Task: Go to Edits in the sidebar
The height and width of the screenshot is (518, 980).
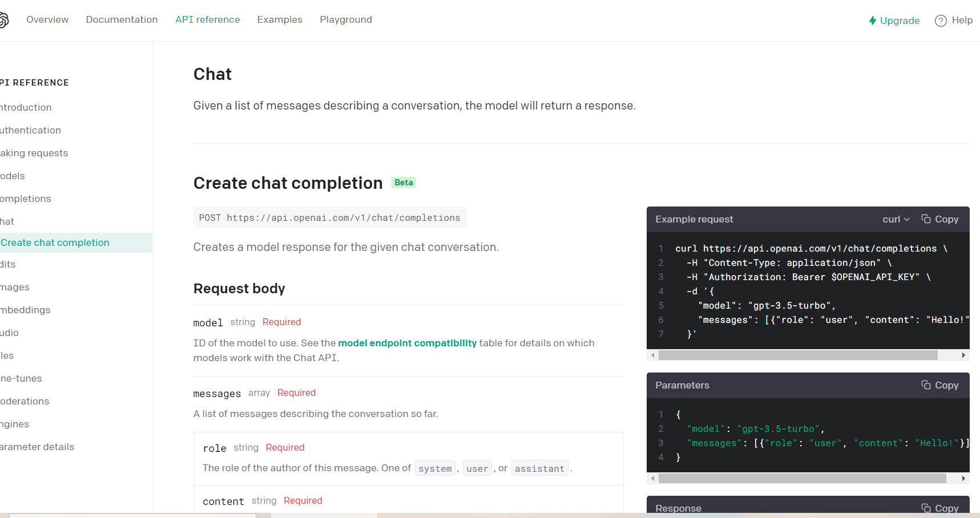Action: (8, 264)
